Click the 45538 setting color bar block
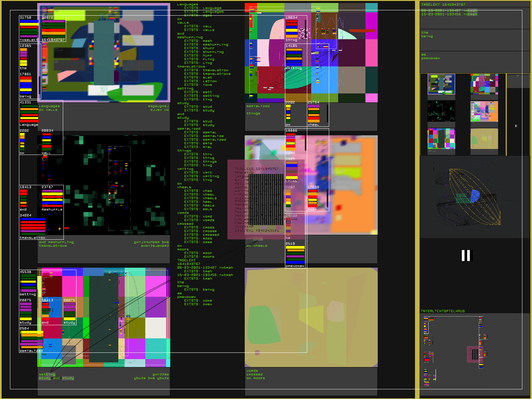 (28, 283)
